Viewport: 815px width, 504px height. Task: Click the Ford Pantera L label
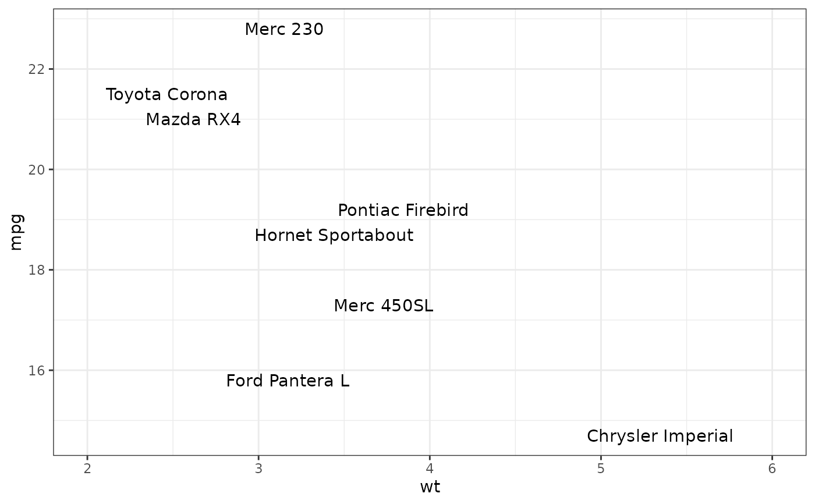[x=288, y=381]
